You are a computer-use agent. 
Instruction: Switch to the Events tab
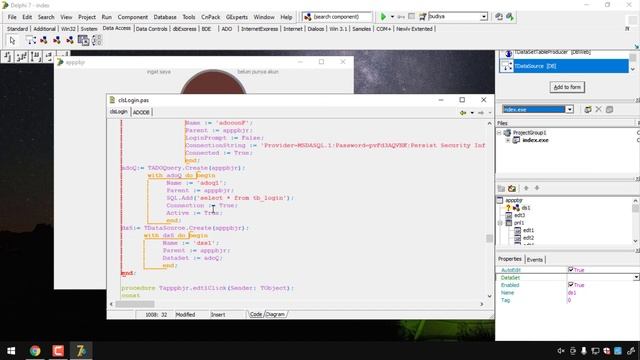click(535, 260)
